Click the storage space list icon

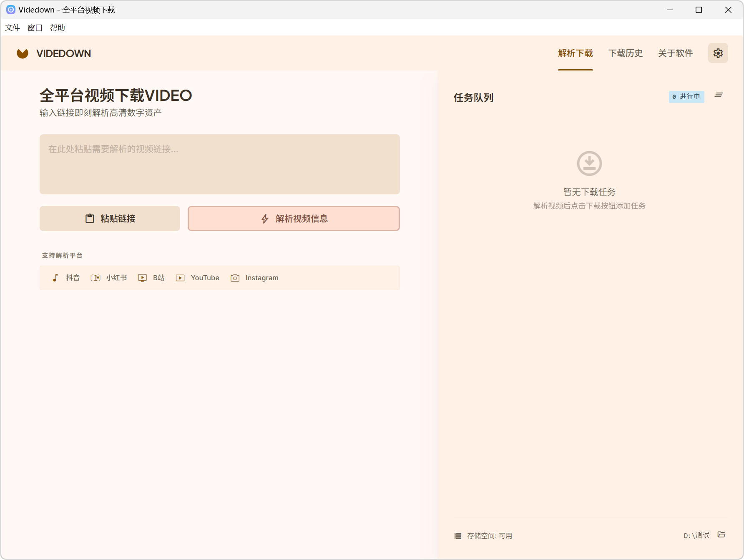(458, 536)
